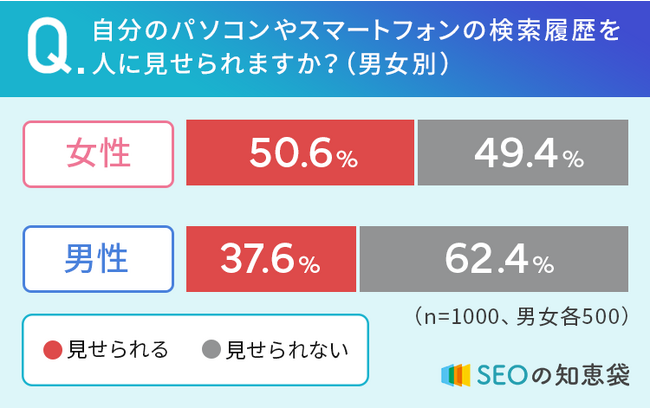Select the red 37.6% bar for men
The width and height of the screenshot is (650, 408).
271,262
